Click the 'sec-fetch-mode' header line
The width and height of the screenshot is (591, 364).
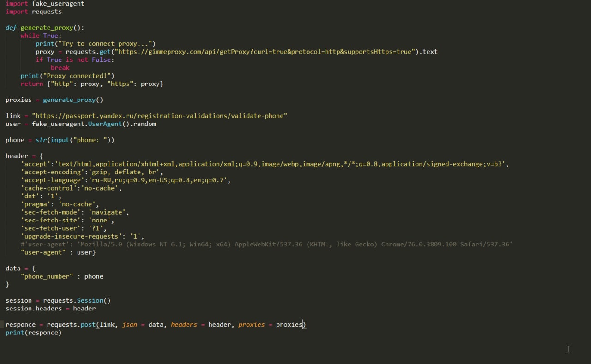coord(75,212)
